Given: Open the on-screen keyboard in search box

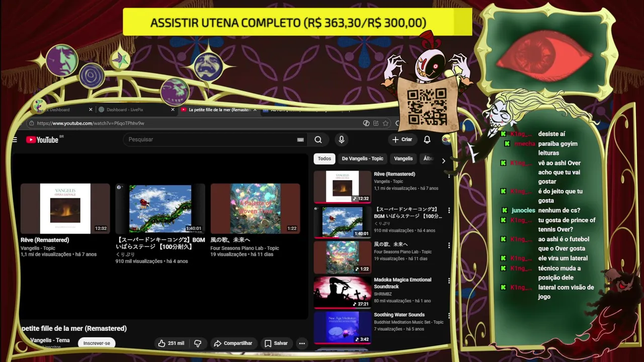Looking at the screenshot, I should click(x=300, y=140).
